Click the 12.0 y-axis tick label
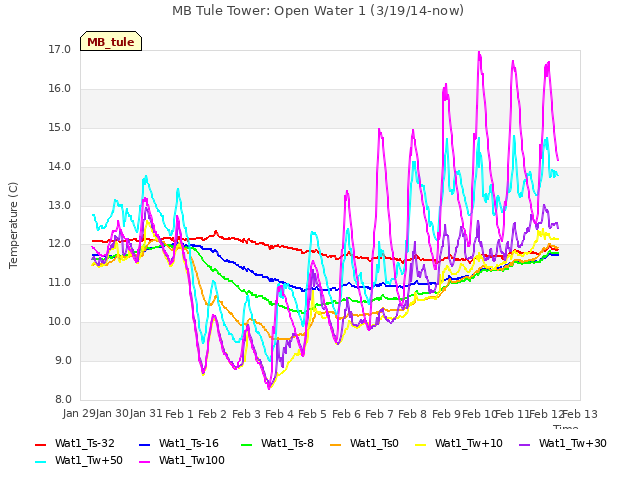This screenshot has height=480, width=640. point(60,244)
